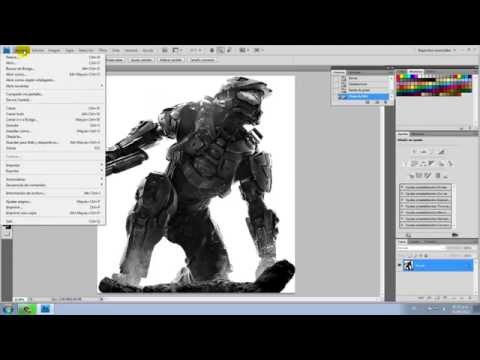Click the Fondo layer thumbnail
480x360 pixels.
[408, 265]
